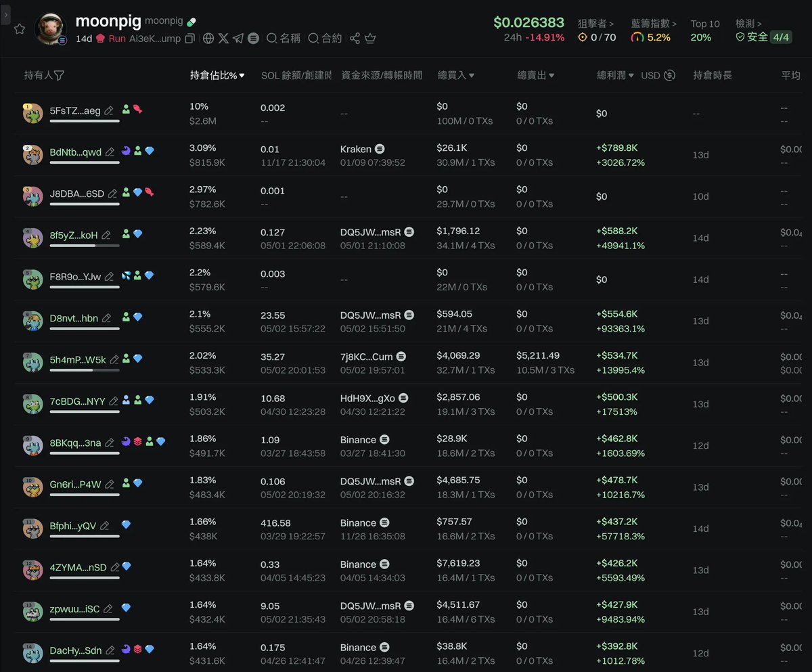This screenshot has width=812, height=672.
Task: Click holding progress bar of 8f5yZ...koH
Action: coord(85,246)
